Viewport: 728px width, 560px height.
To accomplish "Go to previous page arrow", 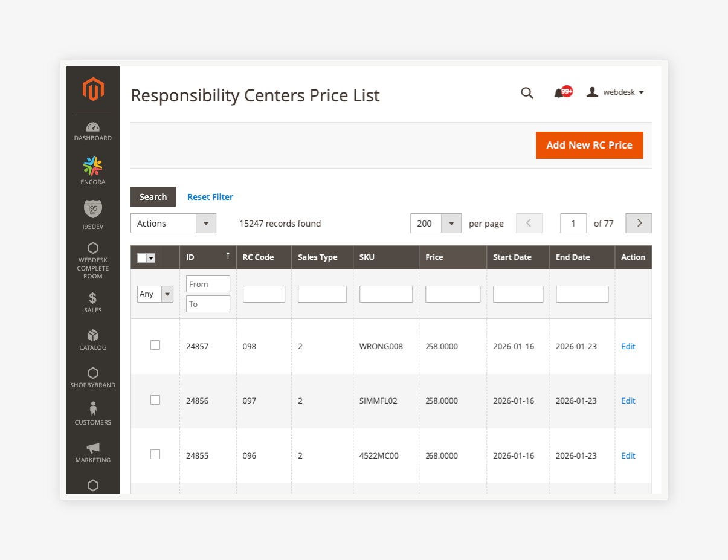I will click(x=529, y=223).
